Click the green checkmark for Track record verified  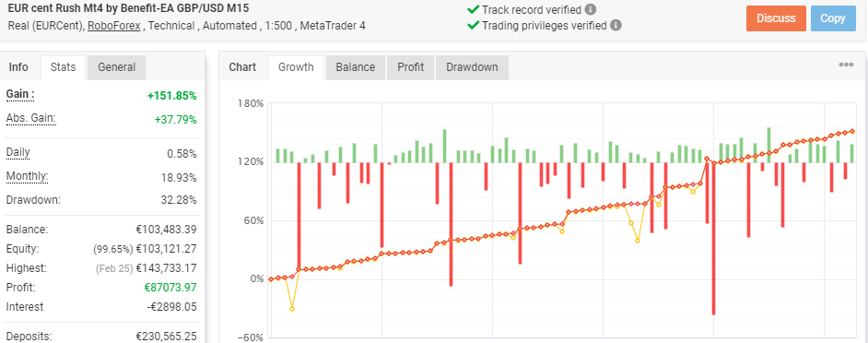(x=474, y=9)
